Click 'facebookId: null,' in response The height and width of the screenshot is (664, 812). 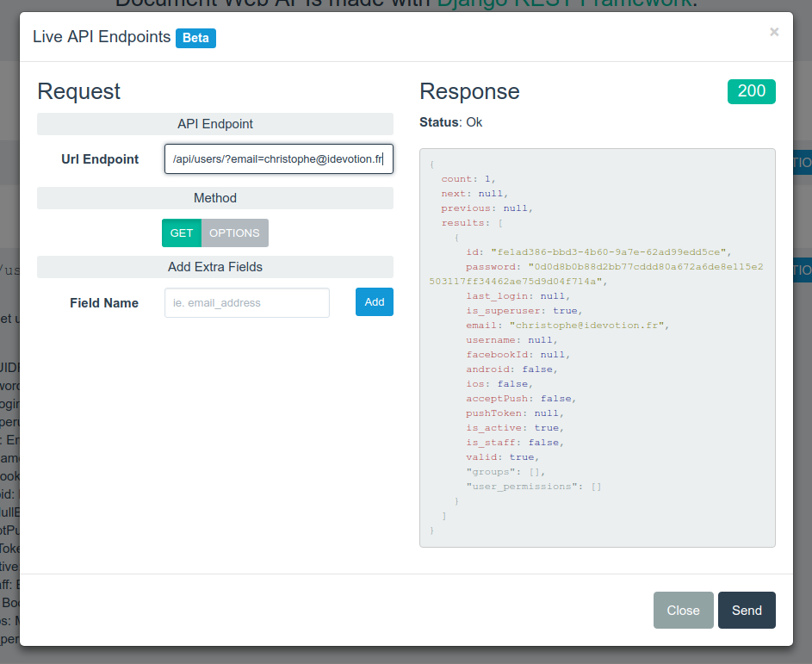click(x=518, y=354)
